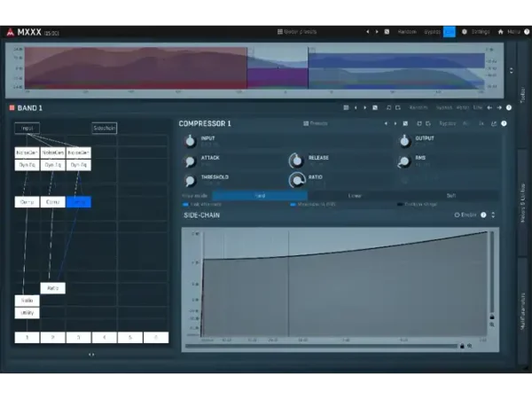Viewport: 532px width, 399px height.
Task: Click the Sidechain node in module grid
Action: click(x=104, y=128)
